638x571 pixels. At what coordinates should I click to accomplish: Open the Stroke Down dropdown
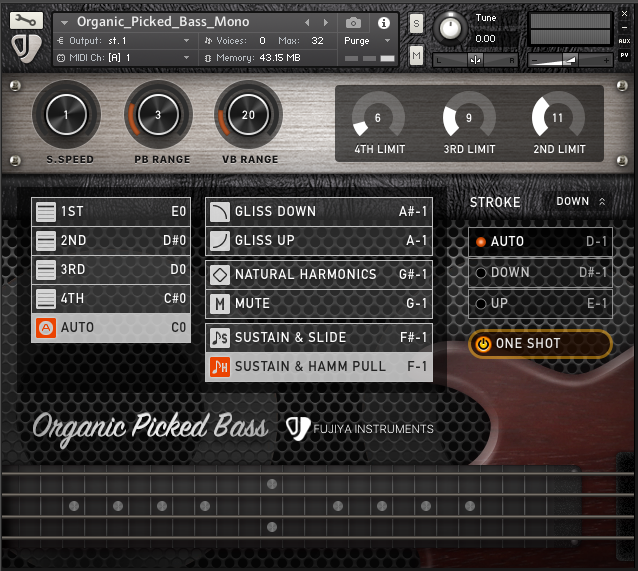581,202
